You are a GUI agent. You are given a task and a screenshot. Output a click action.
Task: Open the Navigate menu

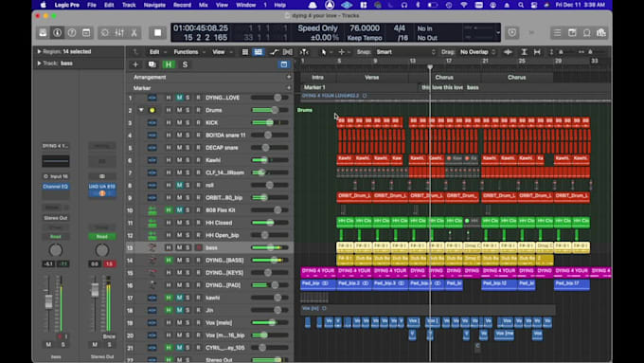point(154,5)
